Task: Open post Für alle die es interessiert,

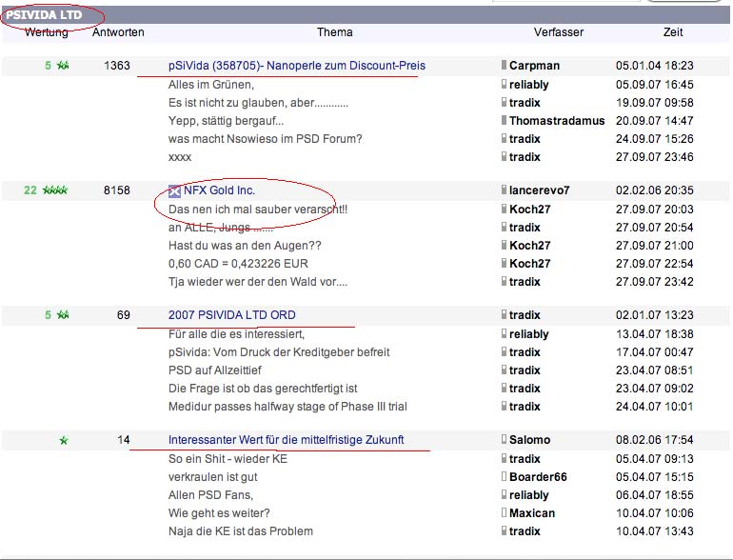Action: pos(236,334)
